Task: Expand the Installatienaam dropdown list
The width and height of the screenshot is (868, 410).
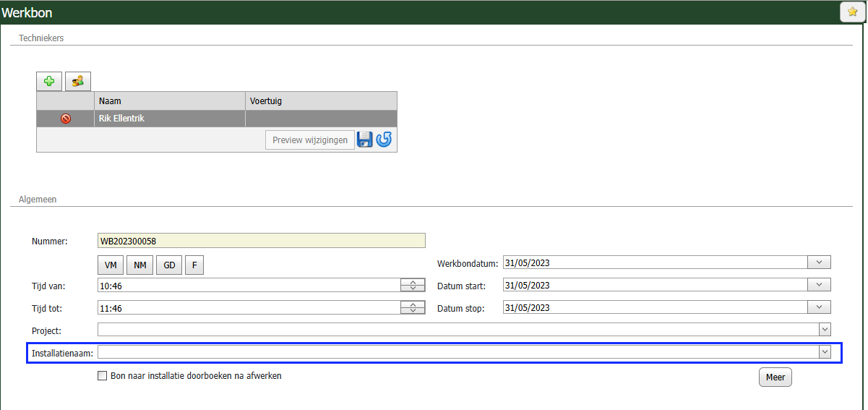Action: [x=825, y=351]
